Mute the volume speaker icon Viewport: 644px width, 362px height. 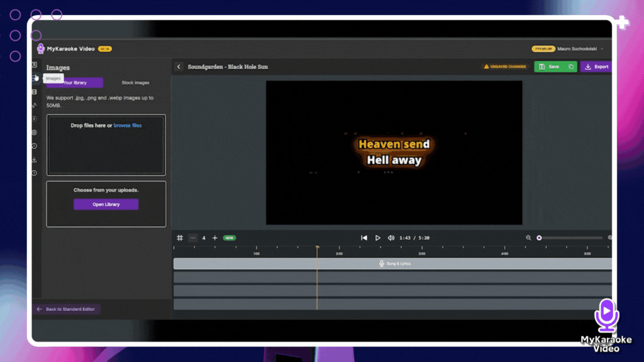click(391, 238)
